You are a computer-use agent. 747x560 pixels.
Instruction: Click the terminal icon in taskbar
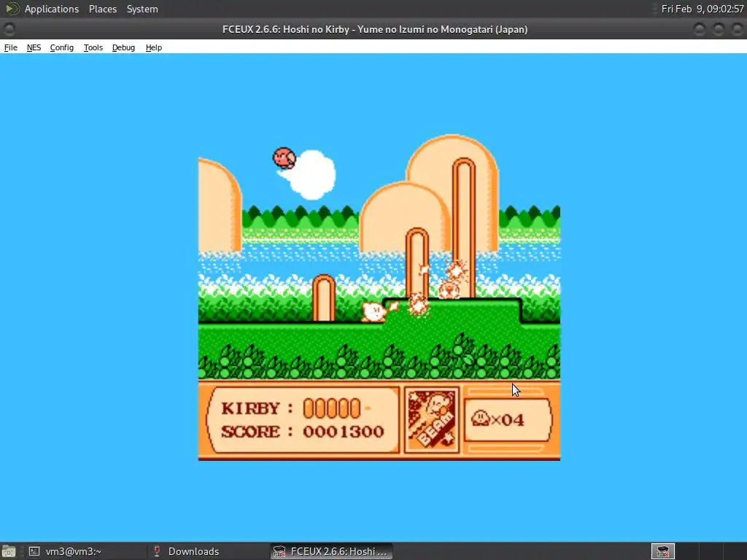34,551
